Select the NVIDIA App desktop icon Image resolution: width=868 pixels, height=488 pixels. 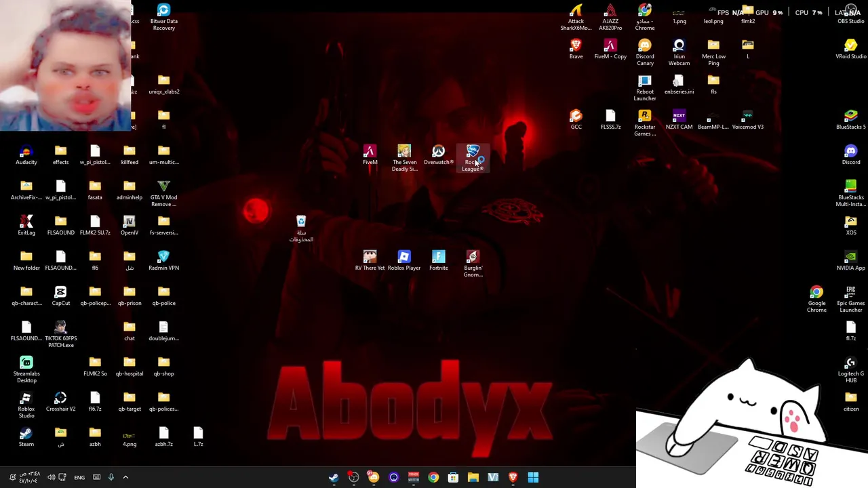(851, 260)
